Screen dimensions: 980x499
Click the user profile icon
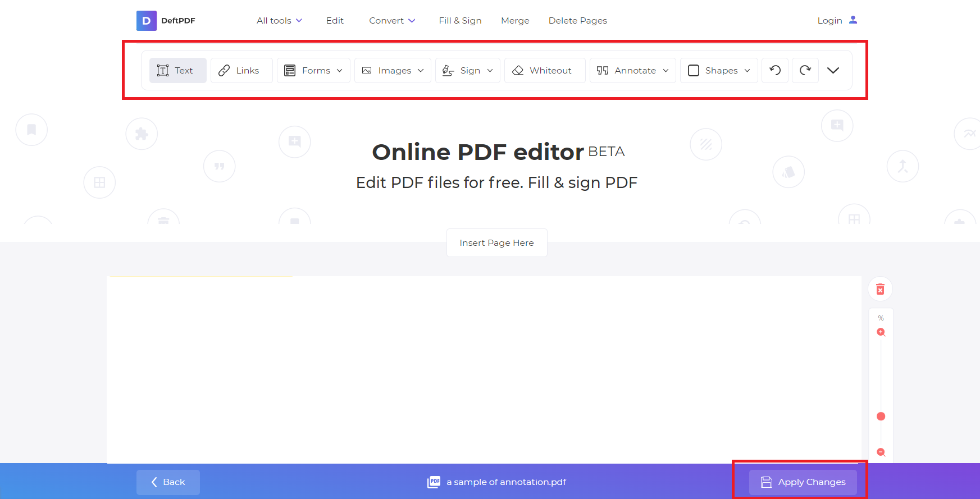pyautogui.click(x=853, y=20)
